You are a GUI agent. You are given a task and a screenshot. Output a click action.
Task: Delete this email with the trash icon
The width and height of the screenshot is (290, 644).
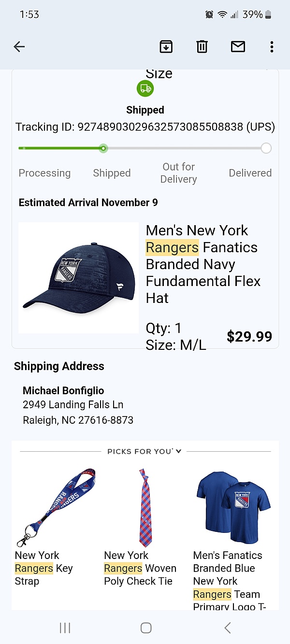(202, 47)
